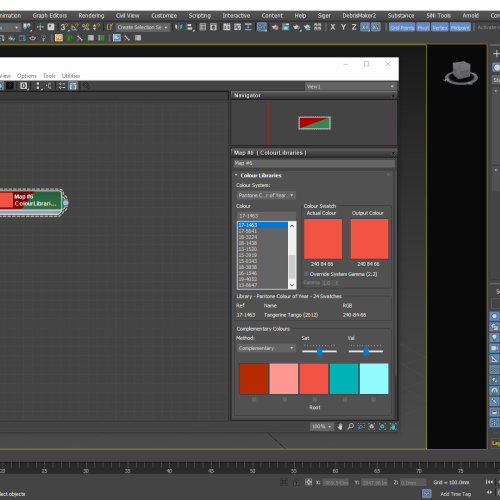The image size is (500, 500).
Task: Click the Cameras filter icon in side panel
Action: pos(494,348)
